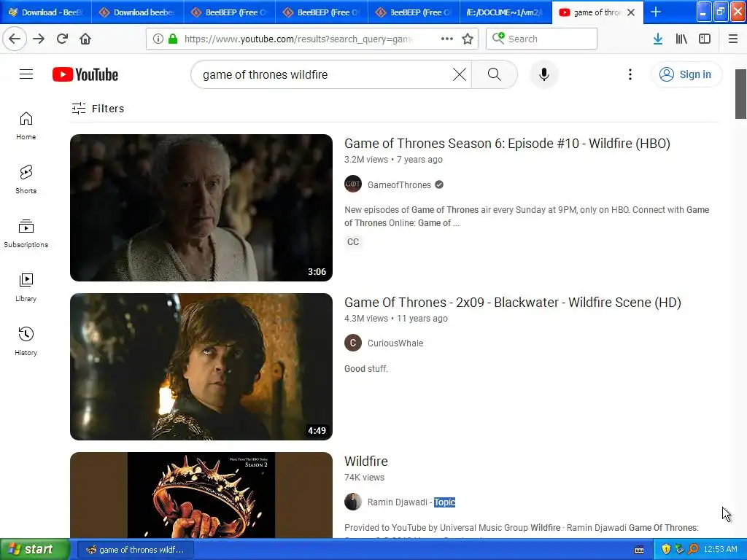Open the CuriousWhale channel name link
This screenshot has width=747, height=560.
click(x=395, y=343)
